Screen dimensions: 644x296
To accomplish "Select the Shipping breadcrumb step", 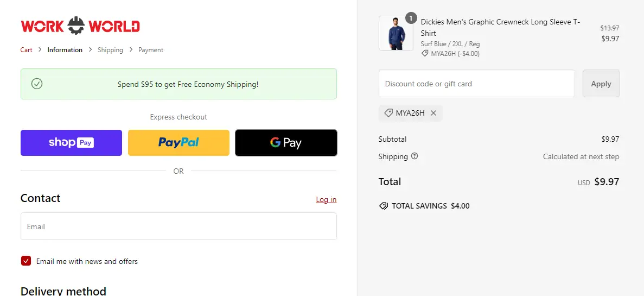I will click(110, 50).
